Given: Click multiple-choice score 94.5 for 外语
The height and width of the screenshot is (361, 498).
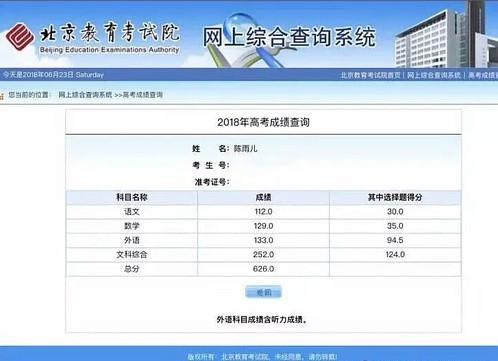Looking at the screenshot, I should [395, 240].
